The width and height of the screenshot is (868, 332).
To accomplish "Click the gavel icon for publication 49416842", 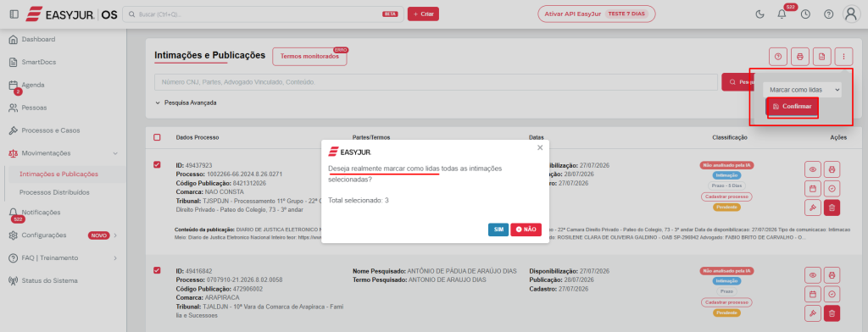I will click(x=813, y=313).
